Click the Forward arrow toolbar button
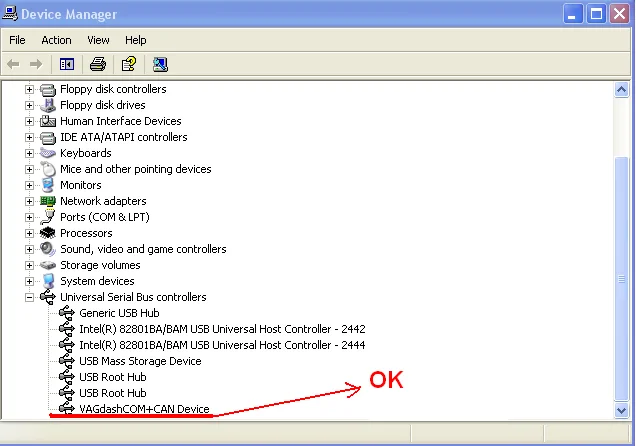 [36, 64]
